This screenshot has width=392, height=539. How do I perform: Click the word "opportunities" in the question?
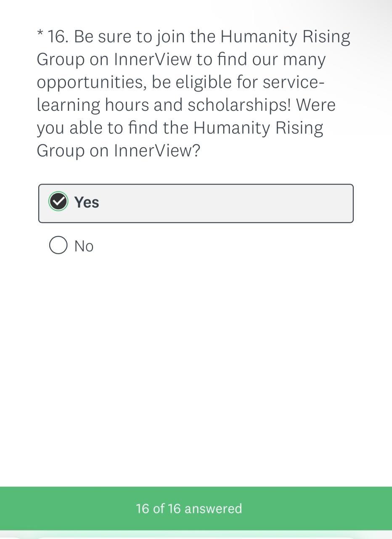92,83
